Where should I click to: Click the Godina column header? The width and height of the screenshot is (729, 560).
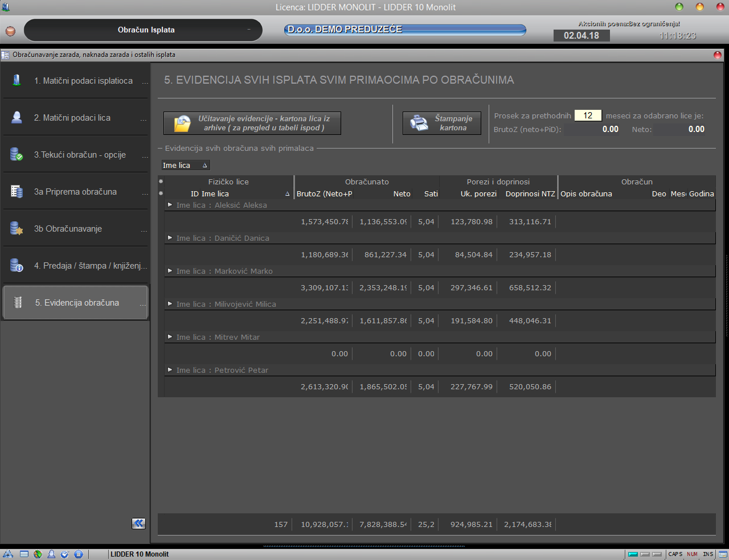coord(701,193)
